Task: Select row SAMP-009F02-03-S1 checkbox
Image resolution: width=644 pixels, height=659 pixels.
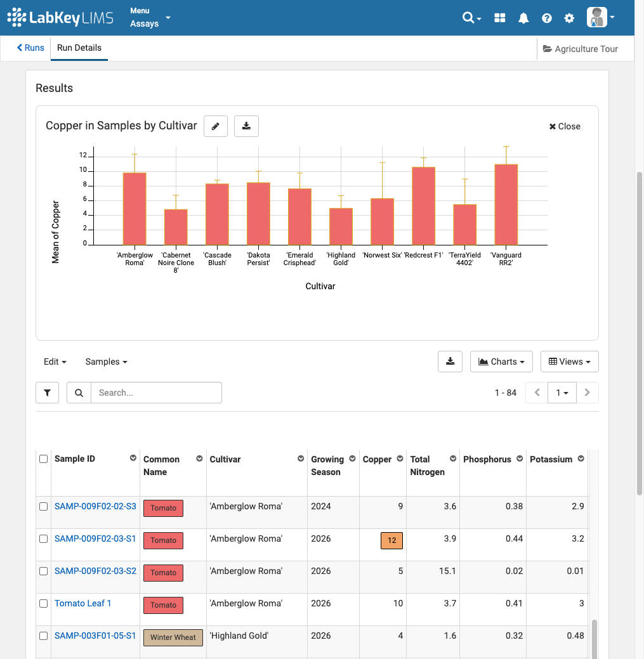Action: (x=43, y=538)
